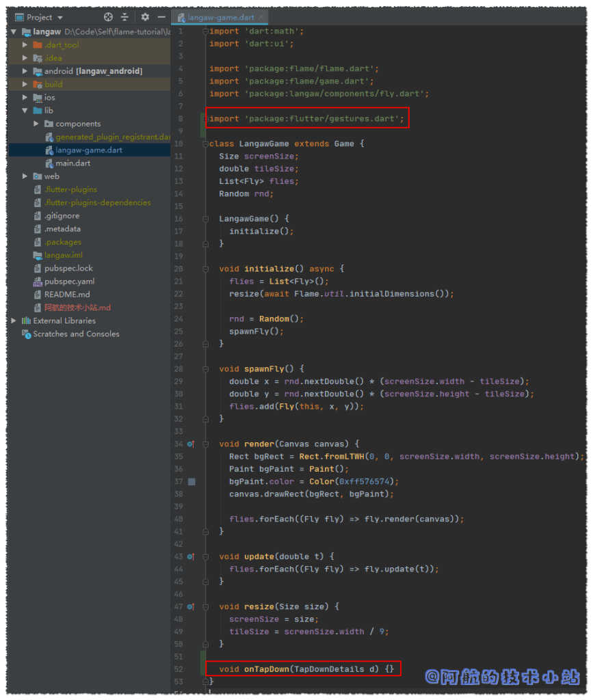The image size is (593, 700).
Task: Click override gutter icon beside update method
Action: (x=192, y=556)
